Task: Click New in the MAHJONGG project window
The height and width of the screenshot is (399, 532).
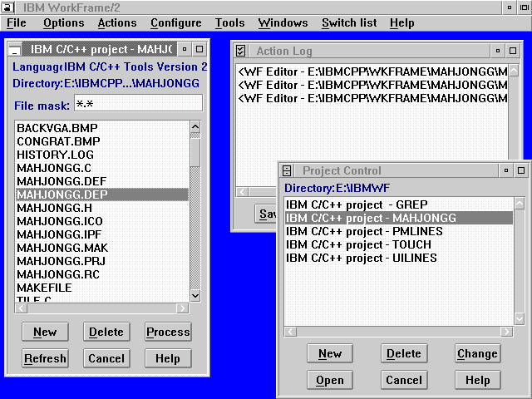Action: coord(45,332)
